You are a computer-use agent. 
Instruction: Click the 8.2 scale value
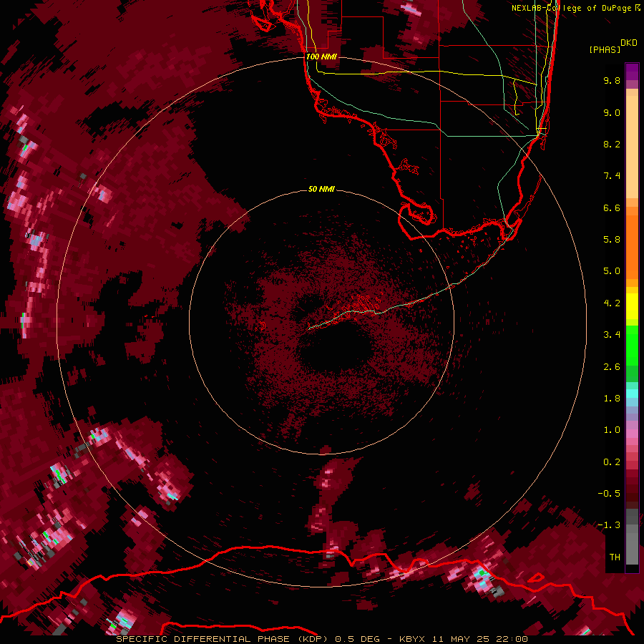612,144
